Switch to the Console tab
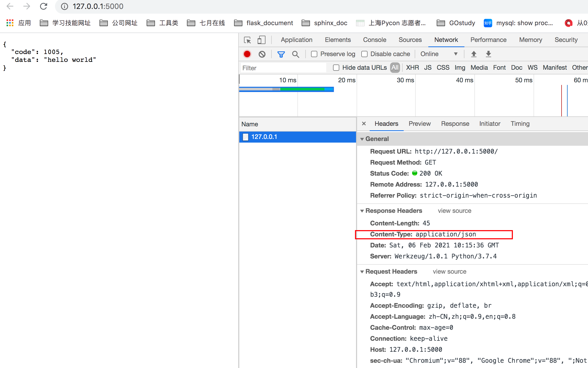588x368 pixels. click(374, 40)
